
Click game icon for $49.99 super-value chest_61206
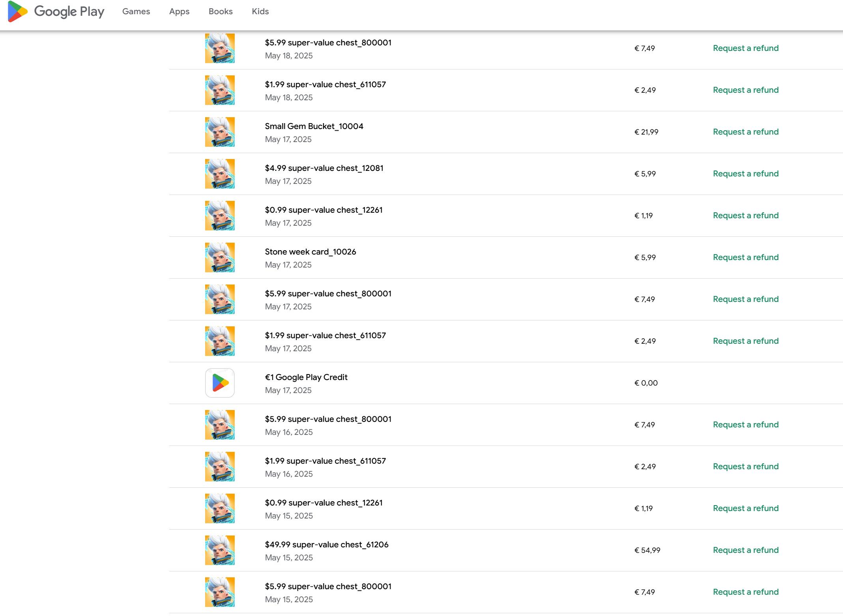click(220, 550)
